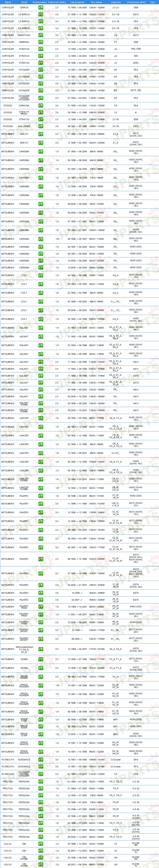Click the 149kW / 203KM power cell

coord(97,585)
